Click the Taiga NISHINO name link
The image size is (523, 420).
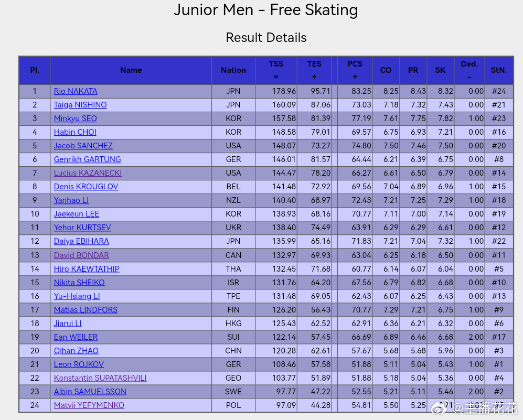tap(80, 105)
